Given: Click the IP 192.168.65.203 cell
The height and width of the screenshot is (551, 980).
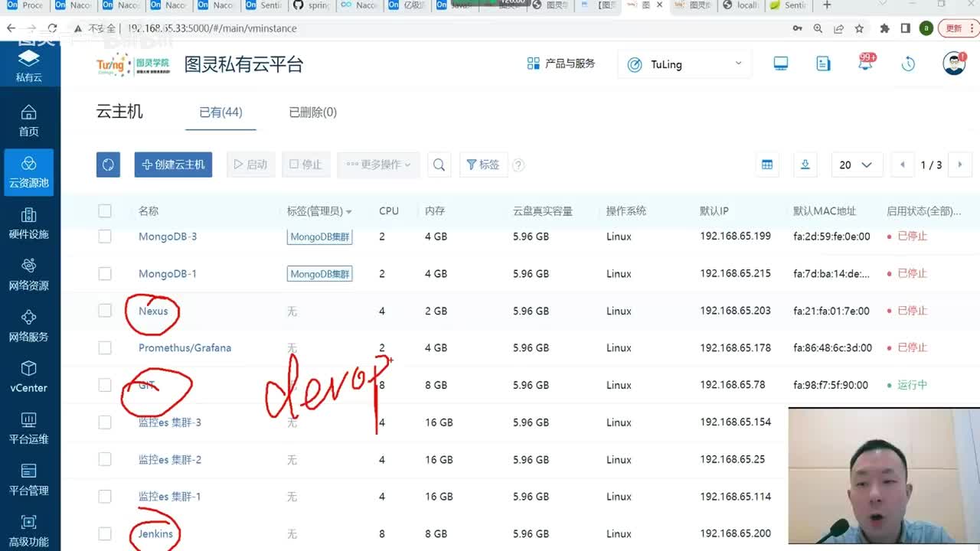Looking at the screenshot, I should pyautogui.click(x=735, y=311).
